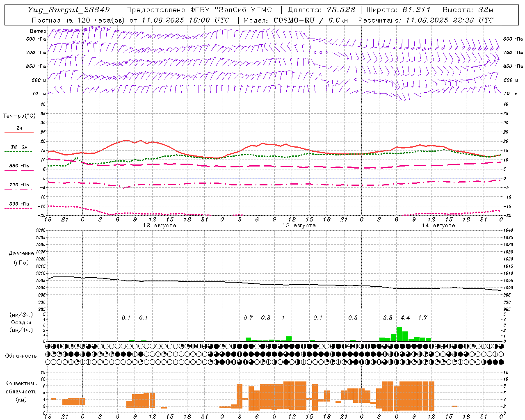Click the Осадки precipitation label
This screenshot has width=525, height=420.
tap(21, 322)
